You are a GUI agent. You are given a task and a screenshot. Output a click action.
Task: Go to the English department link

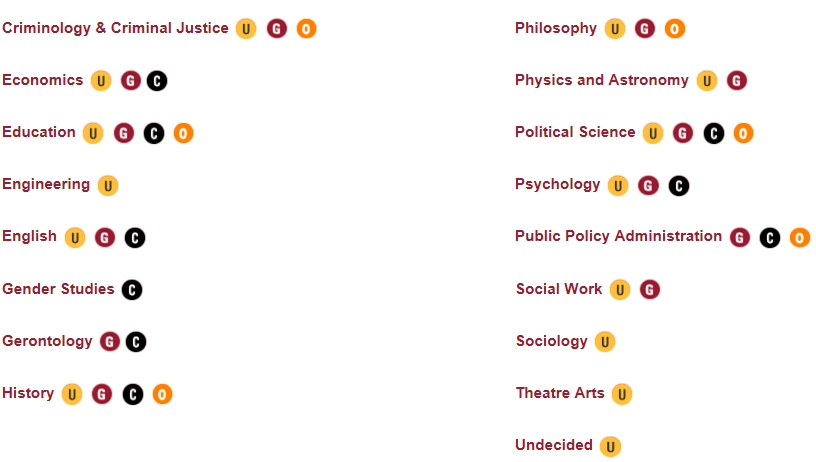click(x=29, y=237)
